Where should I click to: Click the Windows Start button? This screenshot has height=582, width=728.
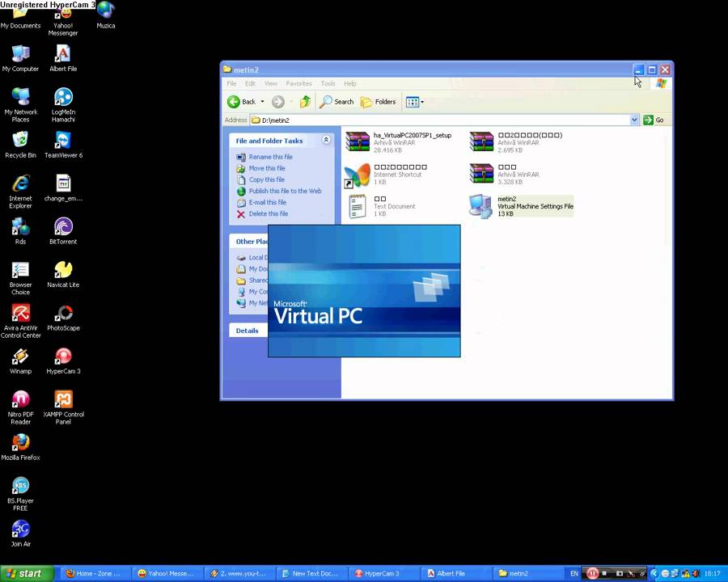(x=25, y=574)
